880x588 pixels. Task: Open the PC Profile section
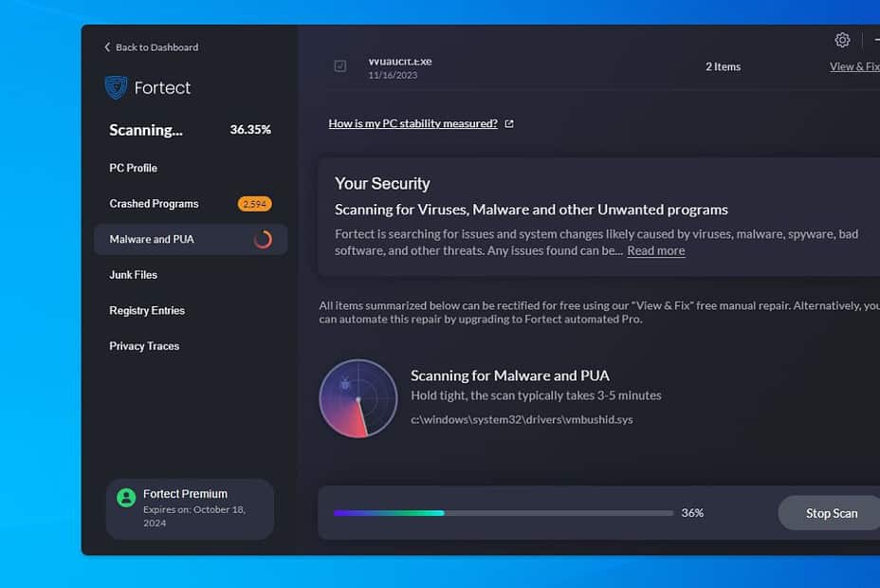133,168
